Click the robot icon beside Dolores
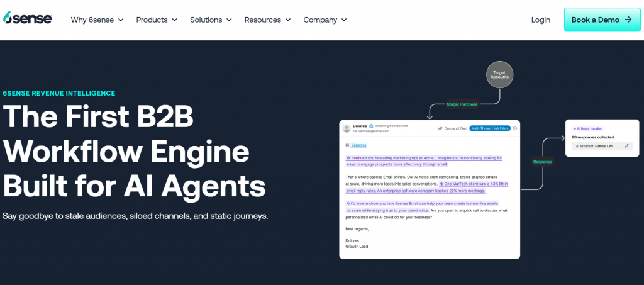Viewport: 644px width, 285px height. tap(371, 126)
